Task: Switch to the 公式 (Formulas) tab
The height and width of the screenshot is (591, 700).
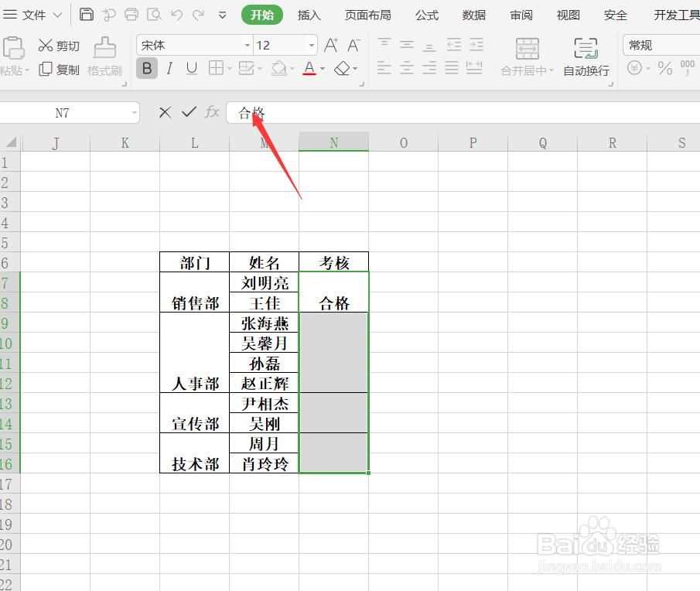Action: pos(427,15)
